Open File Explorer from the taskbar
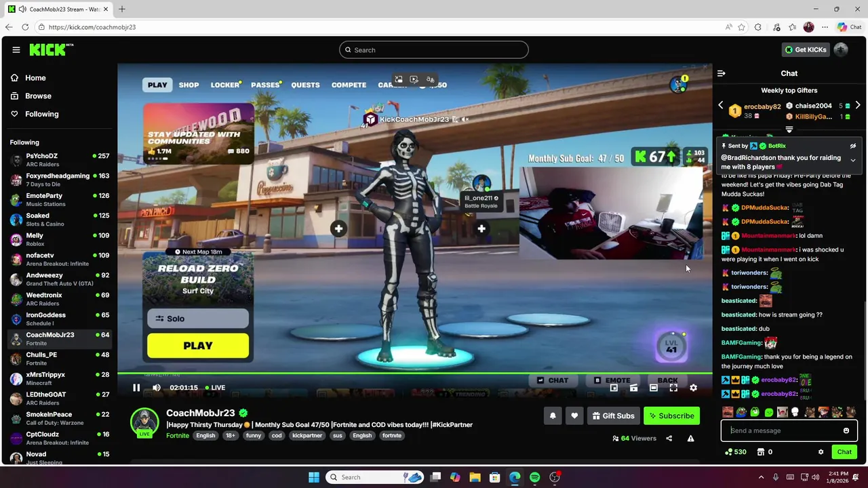This screenshot has height=488, width=868. [475, 477]
